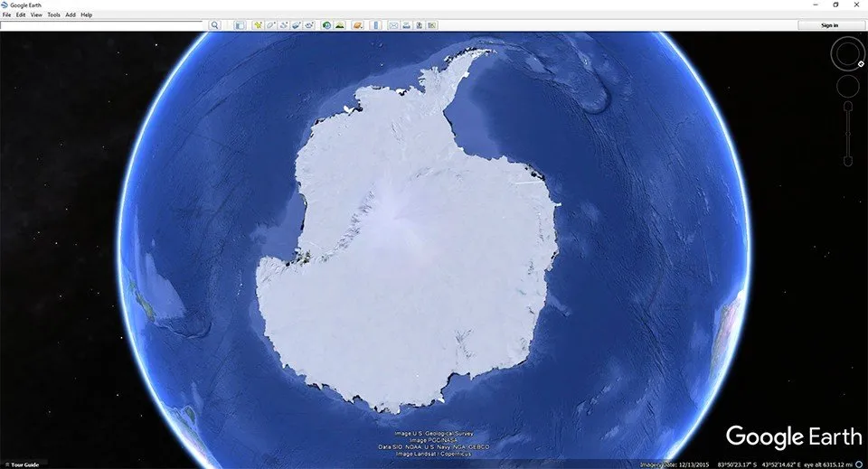Print the current view

pyautogui.click(x=406, y=25)
